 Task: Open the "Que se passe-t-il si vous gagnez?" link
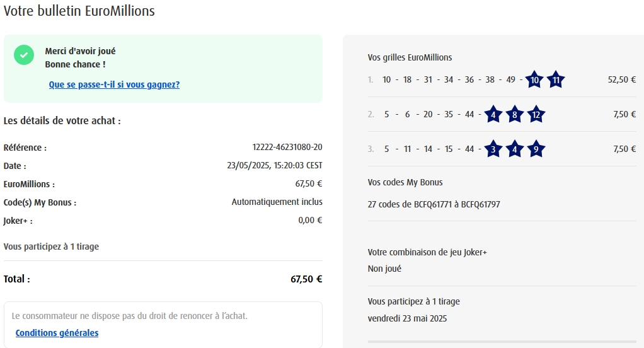[x=114, y=84]
